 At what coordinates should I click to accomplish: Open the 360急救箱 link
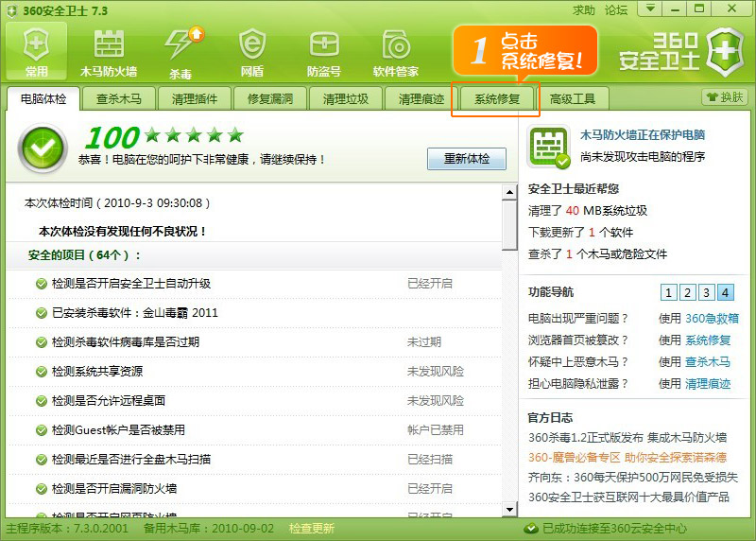pos(712,319)
